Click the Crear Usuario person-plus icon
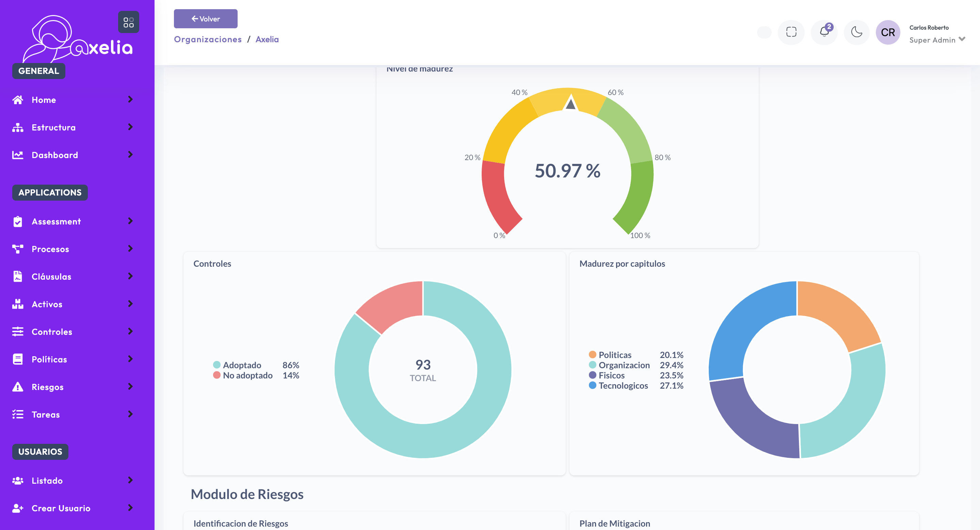 17,508
